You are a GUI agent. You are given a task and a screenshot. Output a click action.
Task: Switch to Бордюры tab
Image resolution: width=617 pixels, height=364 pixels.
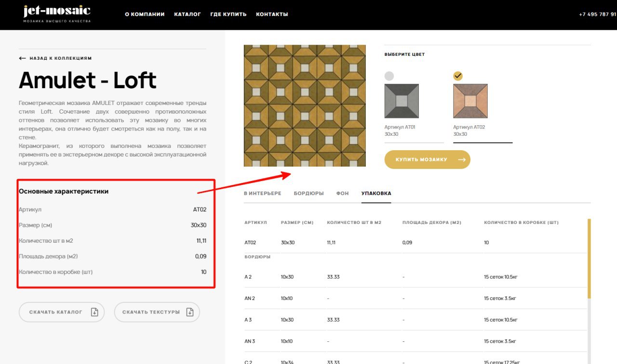coord(309,193)
